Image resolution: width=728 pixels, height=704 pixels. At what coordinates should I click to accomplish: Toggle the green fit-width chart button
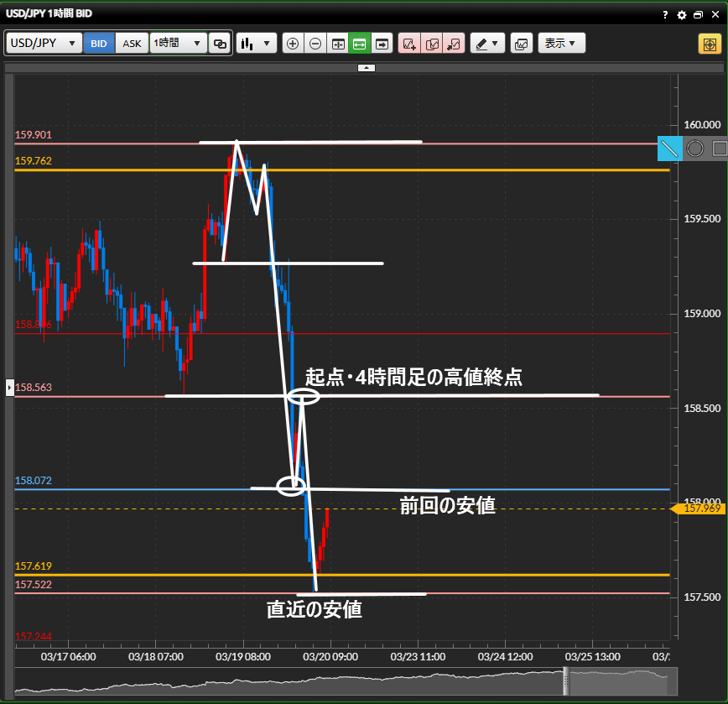tap(360, 44)
